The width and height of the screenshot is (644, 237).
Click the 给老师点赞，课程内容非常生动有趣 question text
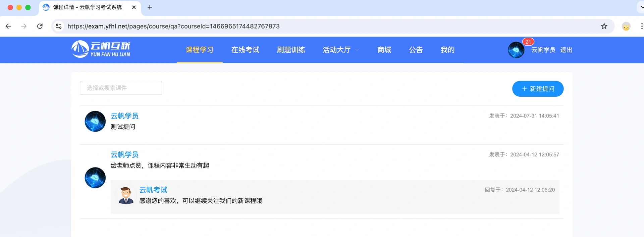(160, 165)
